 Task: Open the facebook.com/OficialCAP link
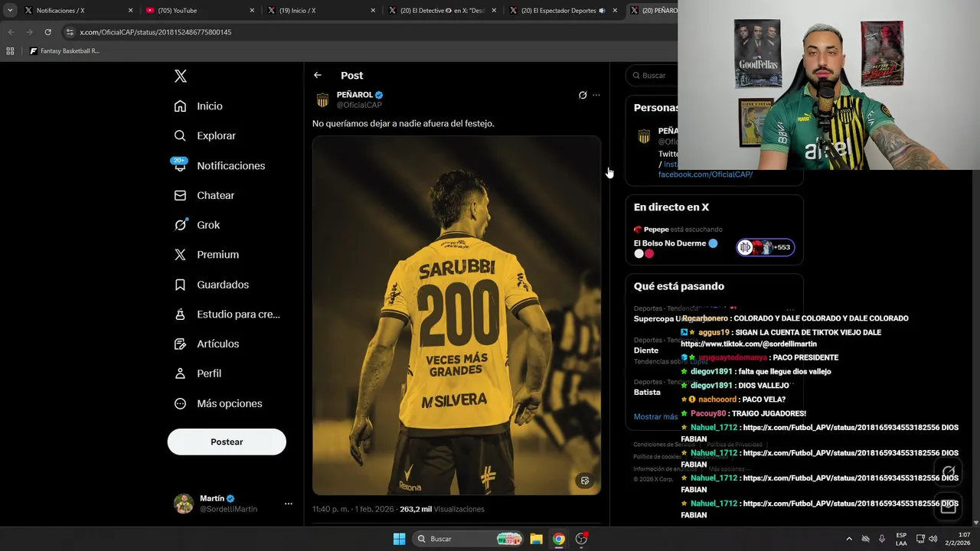click(705, 174)
